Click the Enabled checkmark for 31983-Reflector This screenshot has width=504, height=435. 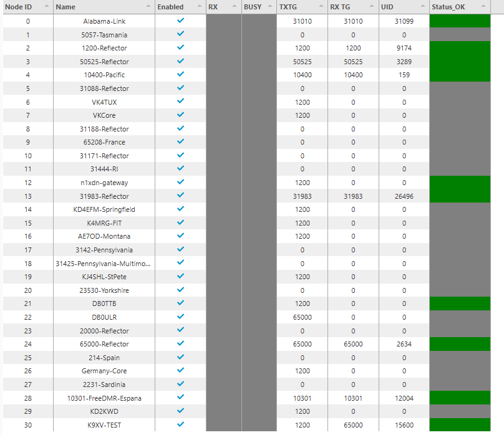tap(180, 196)
